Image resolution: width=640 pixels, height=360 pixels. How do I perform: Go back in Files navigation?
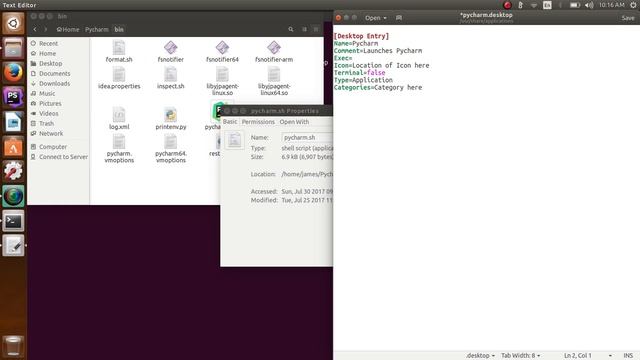tap(35, 29)
